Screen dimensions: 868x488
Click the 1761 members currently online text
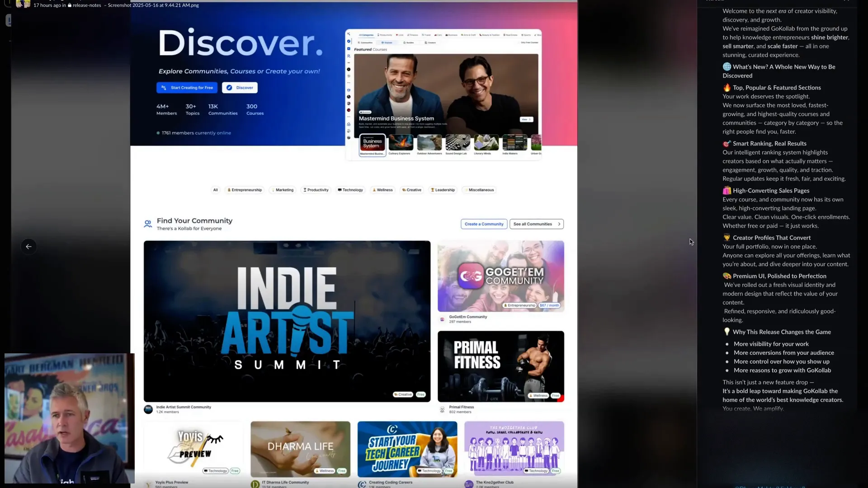[x=196, y=133]
